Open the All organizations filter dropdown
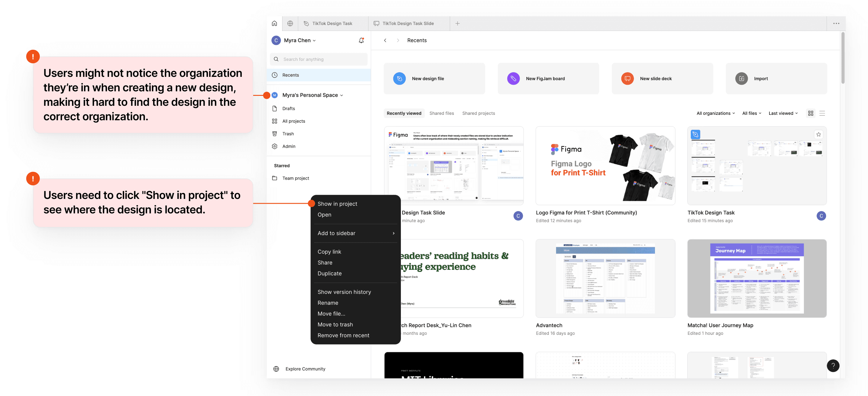This screenshot has height=396, width=868. pyautogui.click(x=715, y=113)
